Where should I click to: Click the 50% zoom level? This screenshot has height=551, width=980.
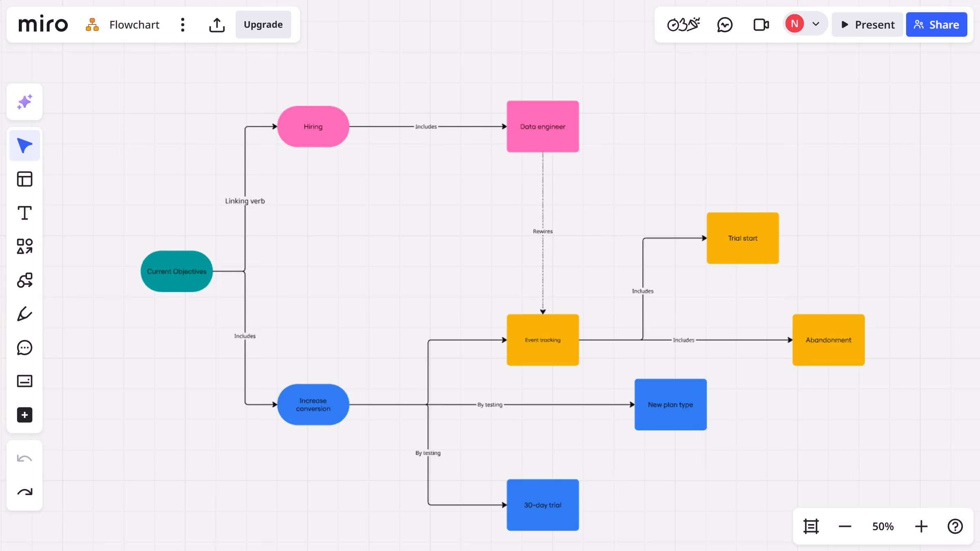coord(883,527)
